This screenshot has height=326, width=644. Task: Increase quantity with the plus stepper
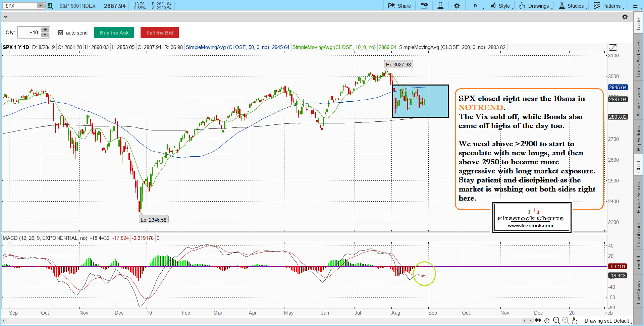coord(45,30)
